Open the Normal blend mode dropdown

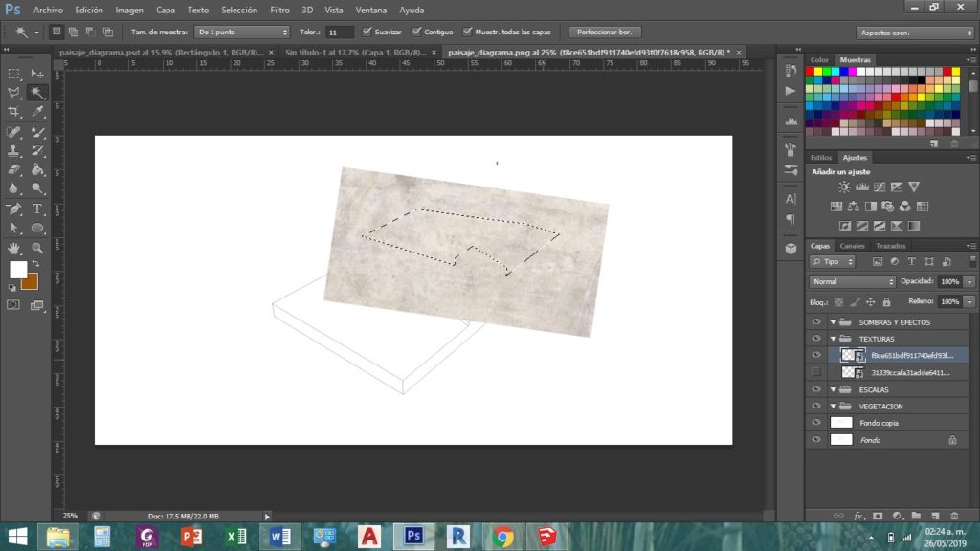(852, 282)
